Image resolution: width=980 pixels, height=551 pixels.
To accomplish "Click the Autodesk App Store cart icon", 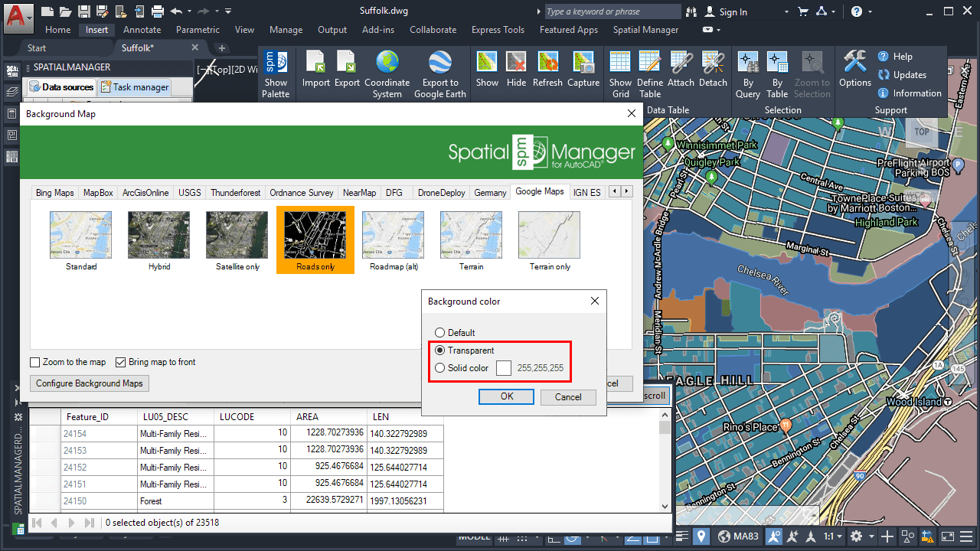I will pos(803,11).
